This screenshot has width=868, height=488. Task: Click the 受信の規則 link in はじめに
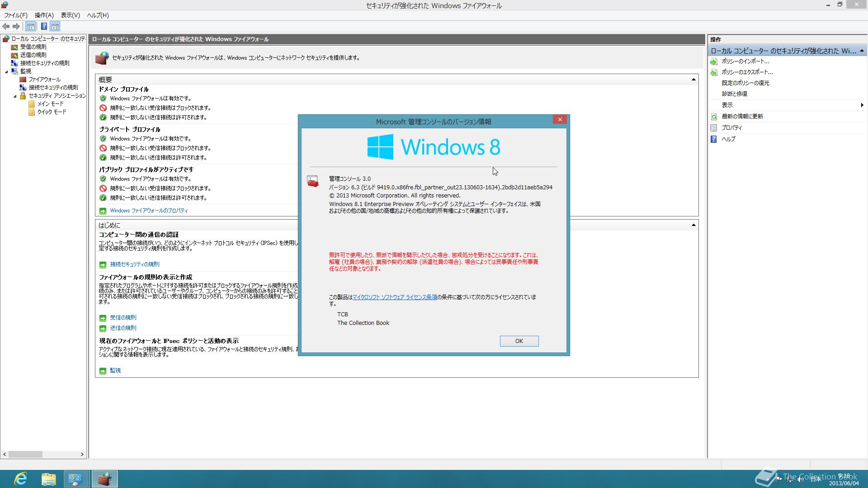(x=123, y=318)
